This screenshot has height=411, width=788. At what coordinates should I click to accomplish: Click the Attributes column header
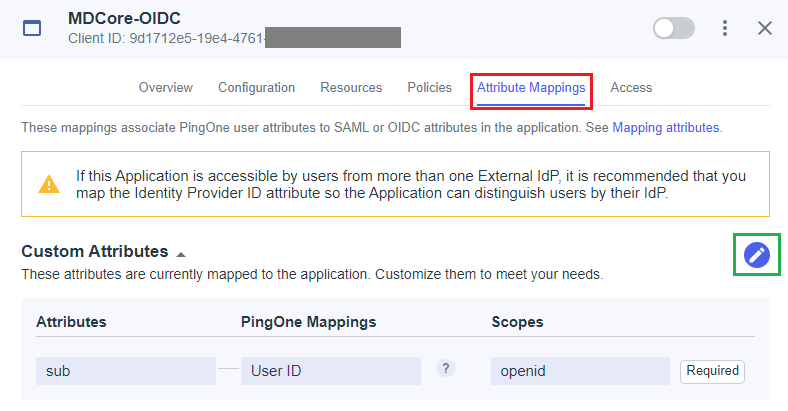coord(71,322)
